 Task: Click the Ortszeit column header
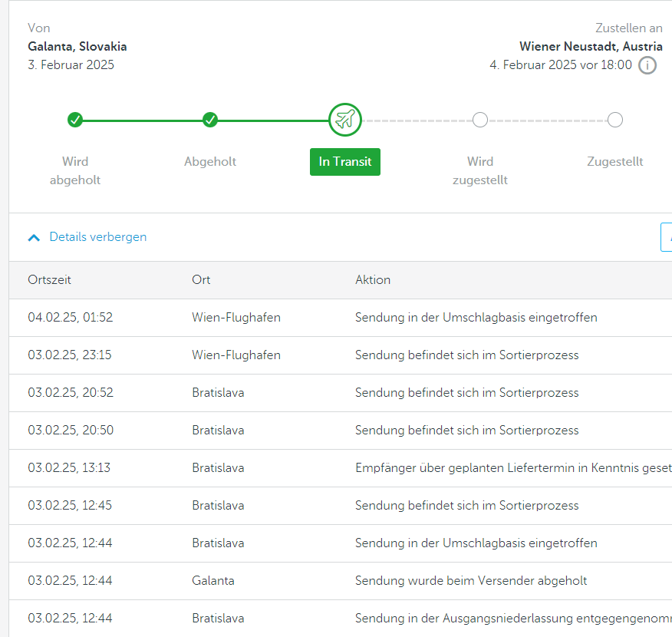(49, 280)
